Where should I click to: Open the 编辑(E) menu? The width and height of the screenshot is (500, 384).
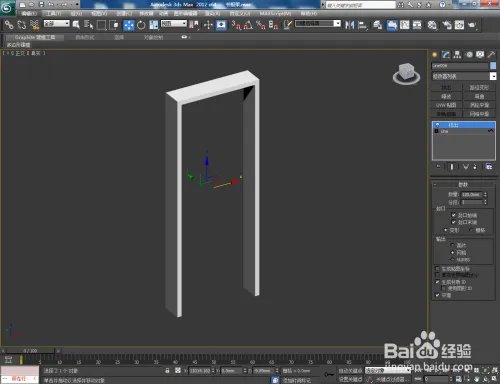29,14
